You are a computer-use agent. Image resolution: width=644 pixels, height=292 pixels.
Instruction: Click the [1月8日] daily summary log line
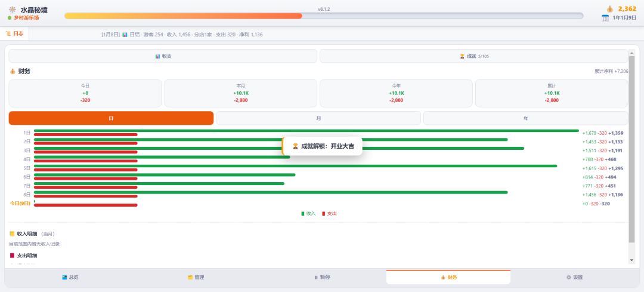coord(182,35)
